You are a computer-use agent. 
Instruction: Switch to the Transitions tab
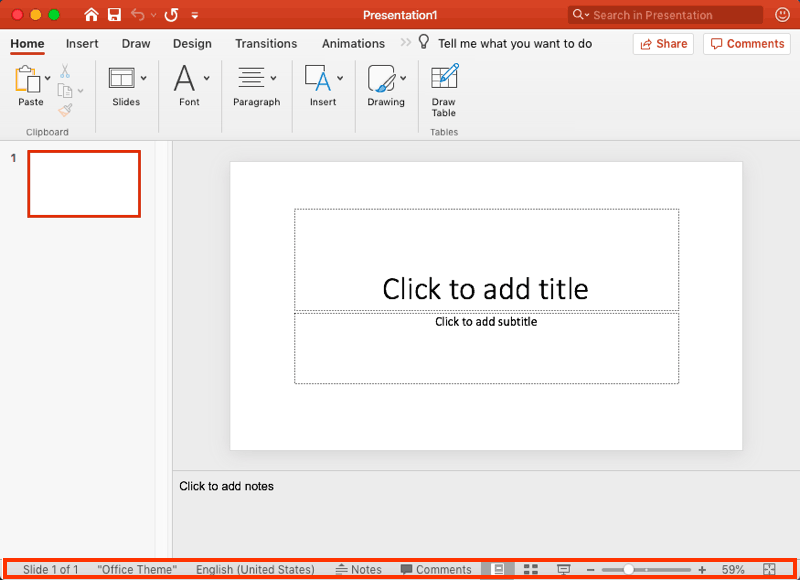[266, 44]
